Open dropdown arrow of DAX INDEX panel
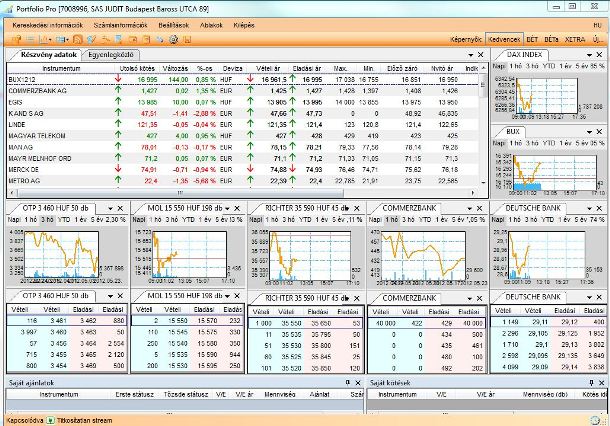The image size is (610, 426). 589,55
